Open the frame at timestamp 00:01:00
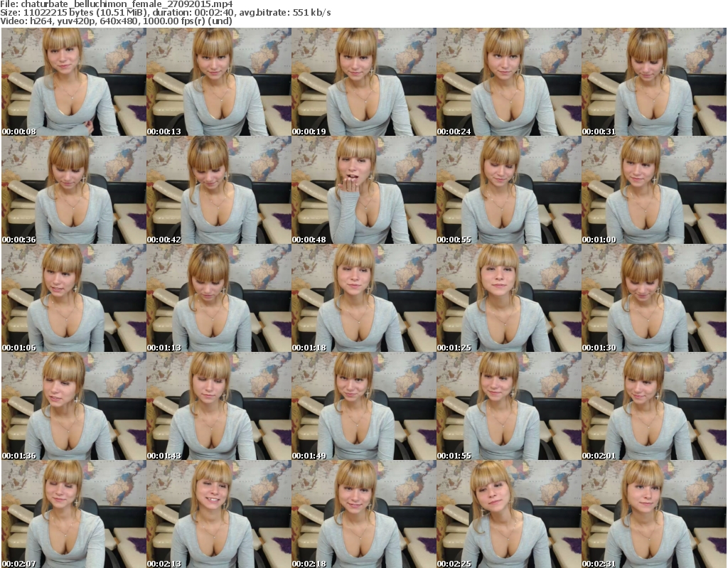The image size is (728, 568). click(x=654, y=190)
